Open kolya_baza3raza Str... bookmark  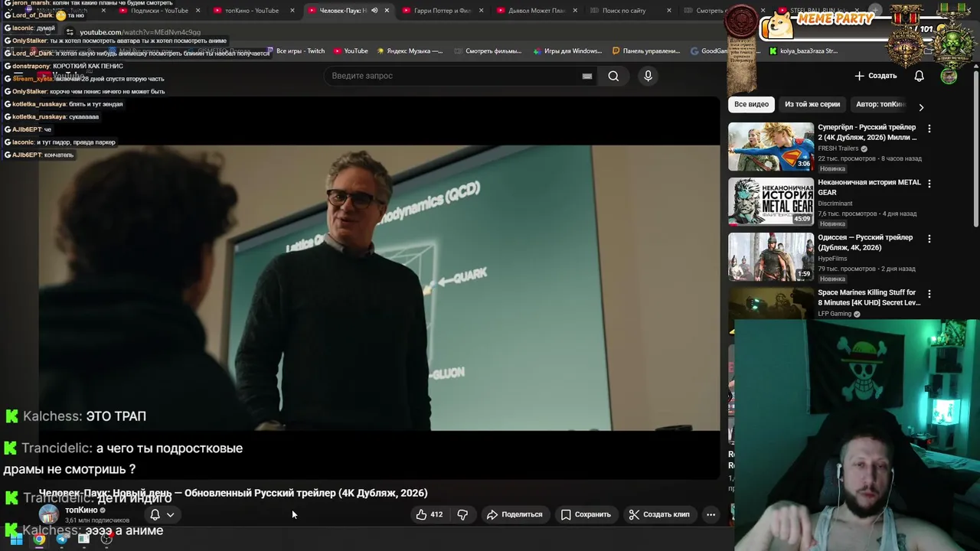pos(803,51)
